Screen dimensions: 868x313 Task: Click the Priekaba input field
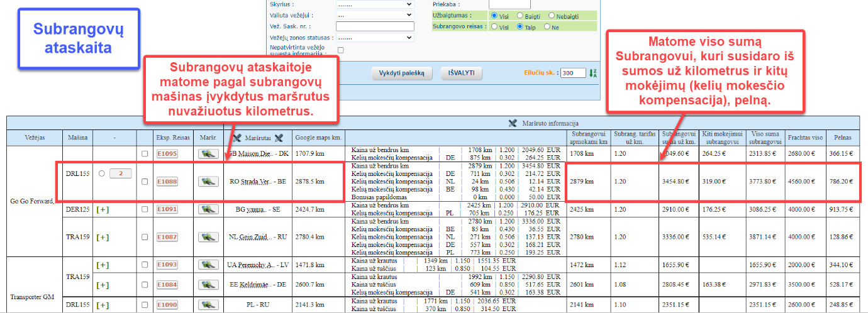point(509,4)
